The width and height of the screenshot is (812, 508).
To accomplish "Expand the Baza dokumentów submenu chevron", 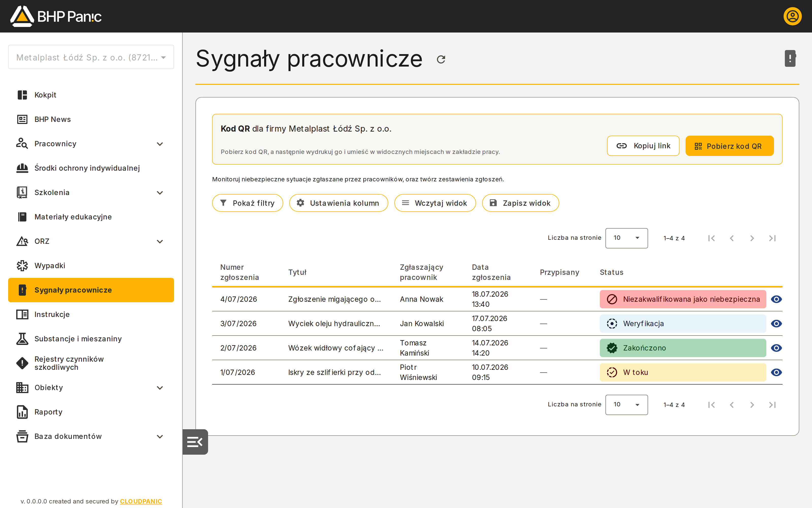I will pyautogui.click(x=160, y=436).
